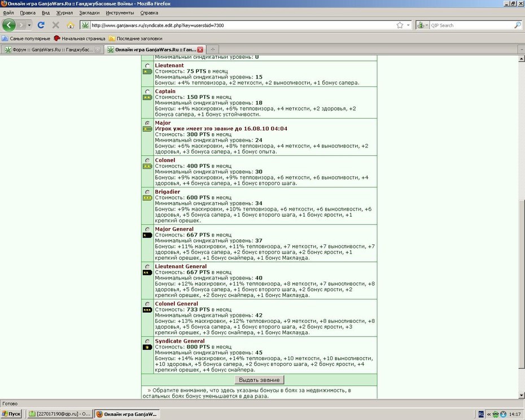Image resolution: width=525 pixels, height=420 pixels.
Task: Open the QIP taskbar window button
Action: (59, 414)
